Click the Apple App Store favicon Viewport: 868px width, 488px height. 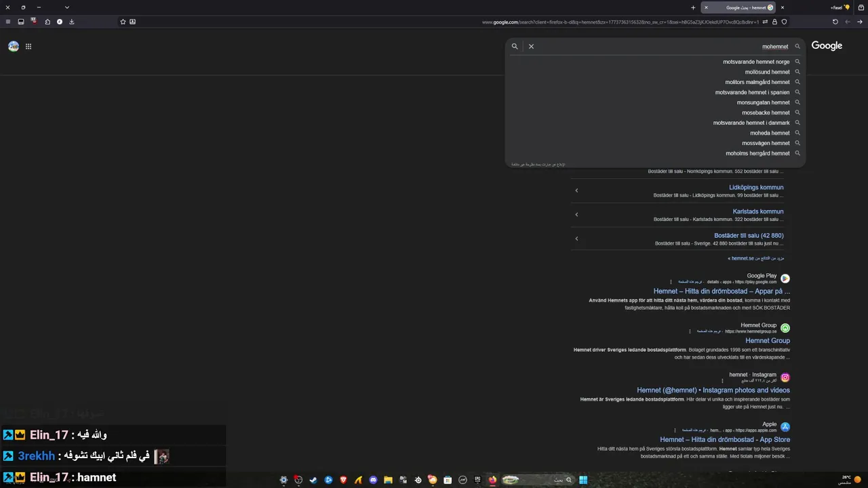785,427
